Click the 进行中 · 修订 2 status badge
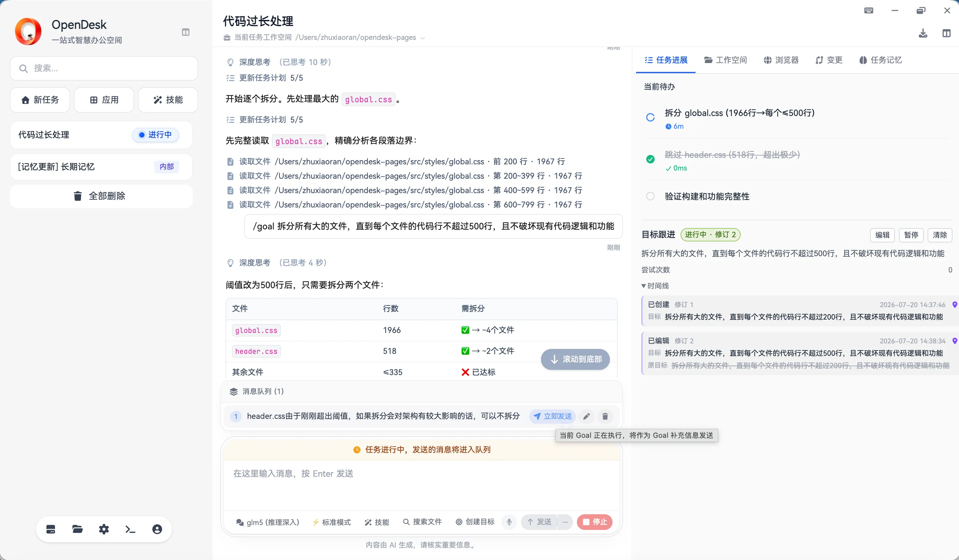959x560 pixels. 710,235
